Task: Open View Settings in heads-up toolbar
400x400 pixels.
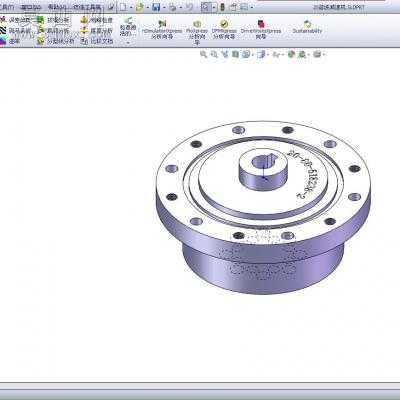Action: (x=317, y=54)
